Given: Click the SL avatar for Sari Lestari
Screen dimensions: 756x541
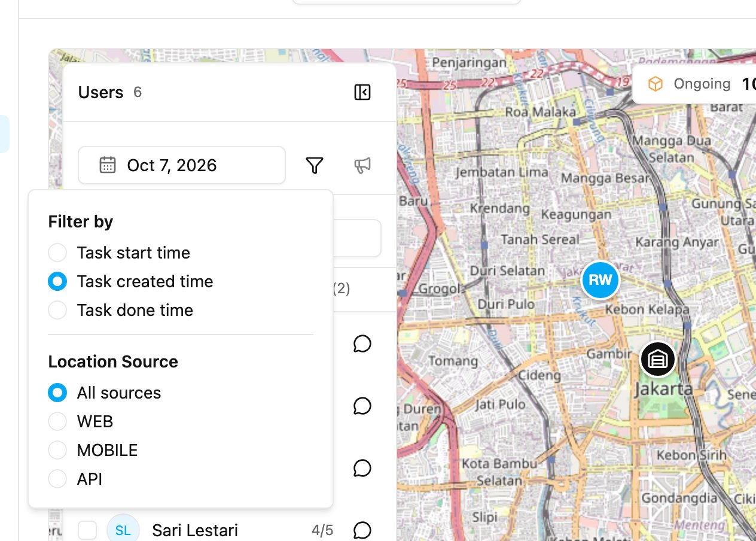Looking at the screenshot, I should [x=123, y=530].
